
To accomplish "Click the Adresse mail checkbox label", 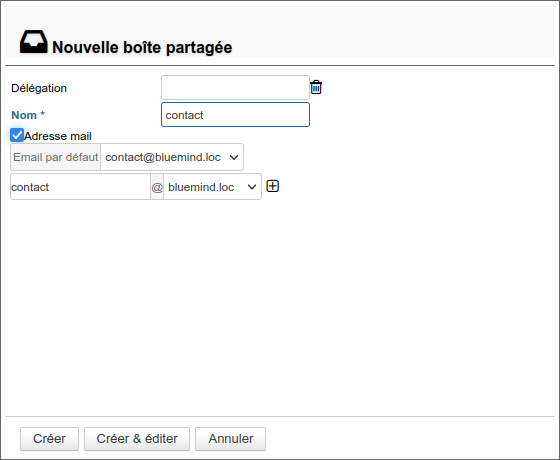I will [x=58, y=136].
